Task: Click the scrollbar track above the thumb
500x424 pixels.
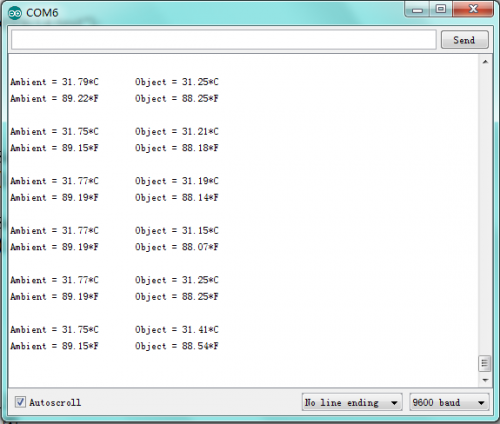Action: (x=485, y=210)
